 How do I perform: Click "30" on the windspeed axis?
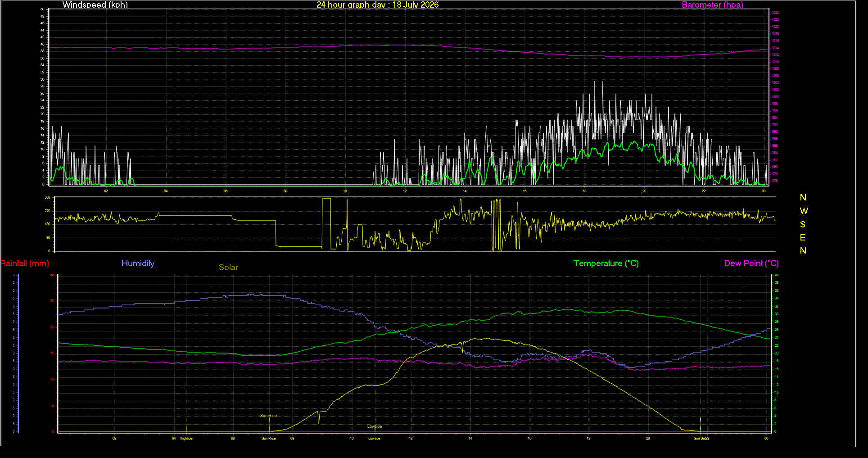point(43,79)
